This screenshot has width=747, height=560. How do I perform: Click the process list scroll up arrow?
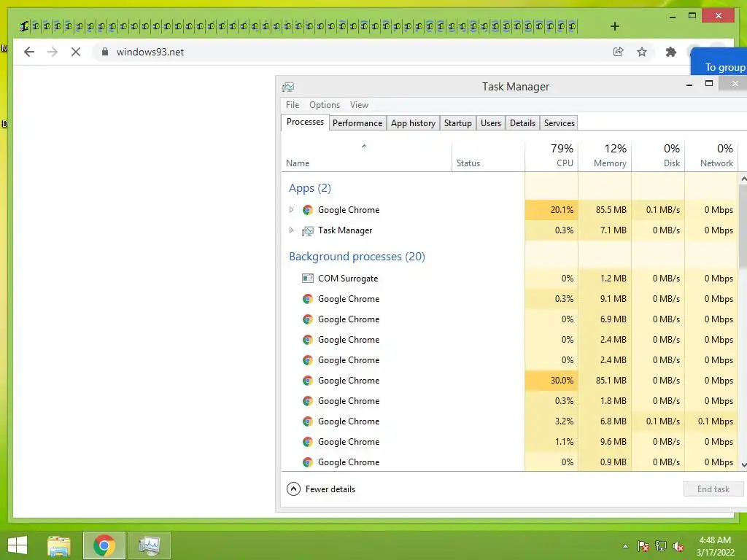743,179
